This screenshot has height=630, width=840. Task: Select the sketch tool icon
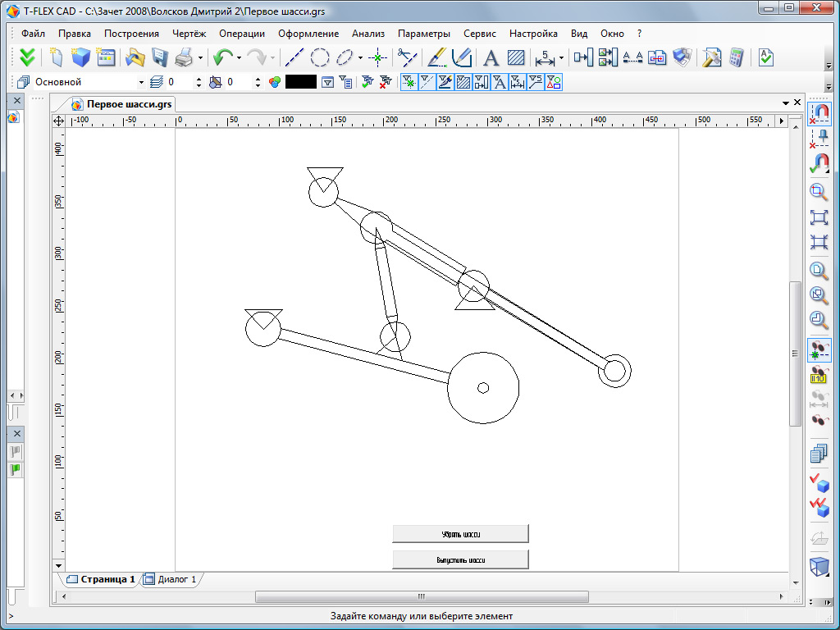click(x=461, y=57)
